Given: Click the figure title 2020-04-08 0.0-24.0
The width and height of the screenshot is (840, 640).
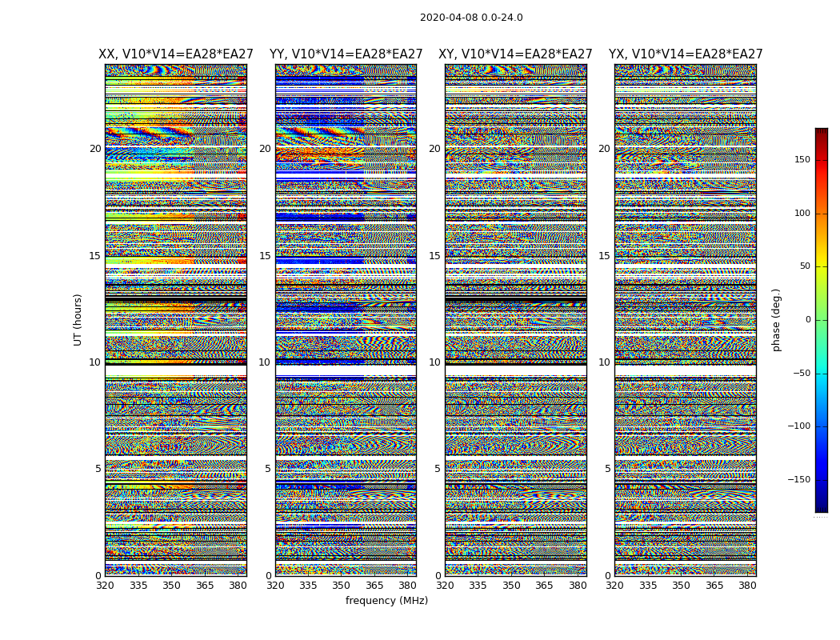Looking at the screenshot, I should pyautogui.click(x=471, y=18).
